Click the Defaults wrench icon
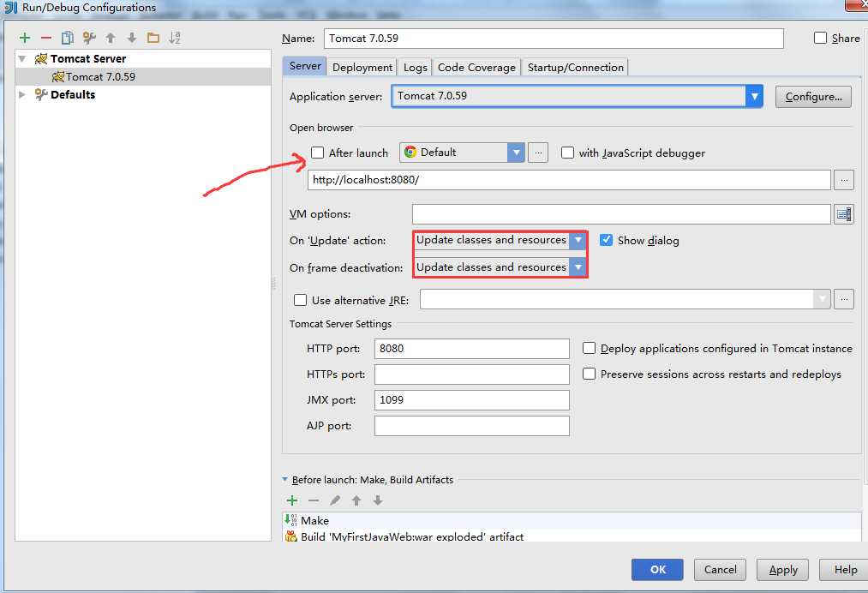This screenshot has height=593, width=868. click(41, 94)
